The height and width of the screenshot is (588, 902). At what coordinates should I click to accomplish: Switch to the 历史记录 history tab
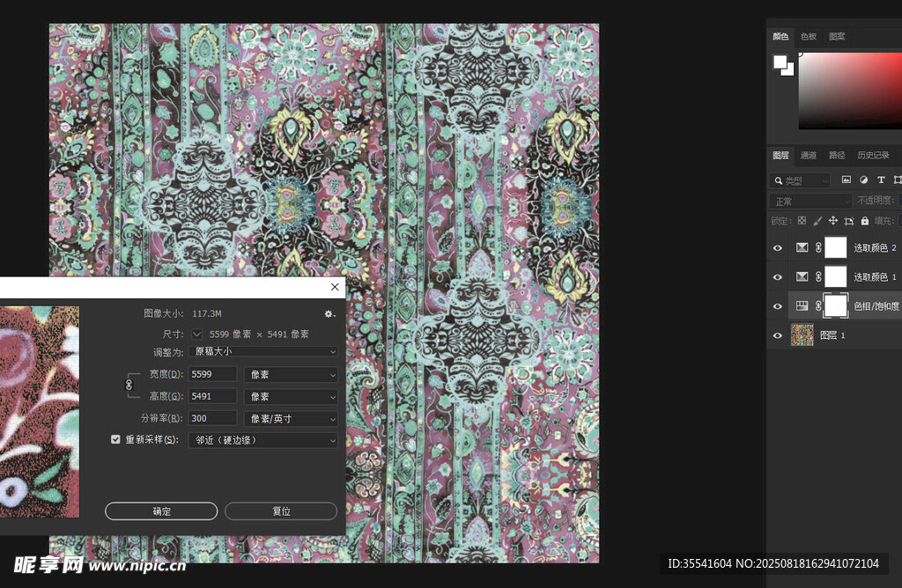coord(873,156)
